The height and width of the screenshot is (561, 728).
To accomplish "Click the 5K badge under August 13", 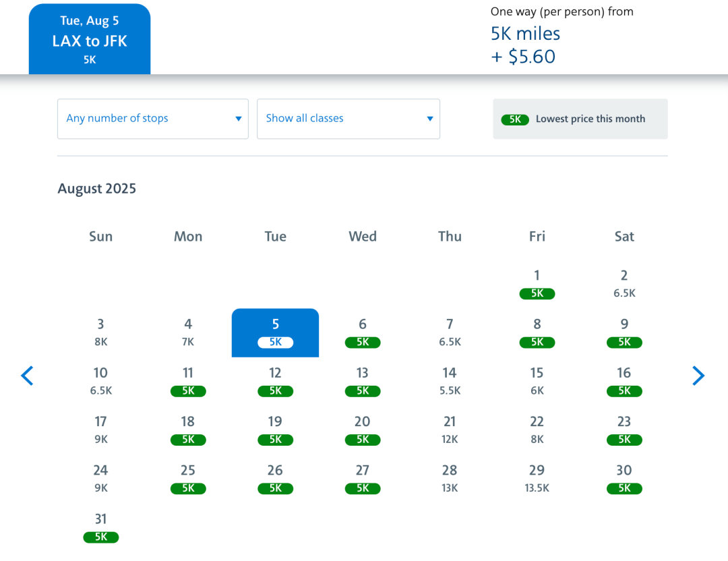I will click(x=363, y=391).
